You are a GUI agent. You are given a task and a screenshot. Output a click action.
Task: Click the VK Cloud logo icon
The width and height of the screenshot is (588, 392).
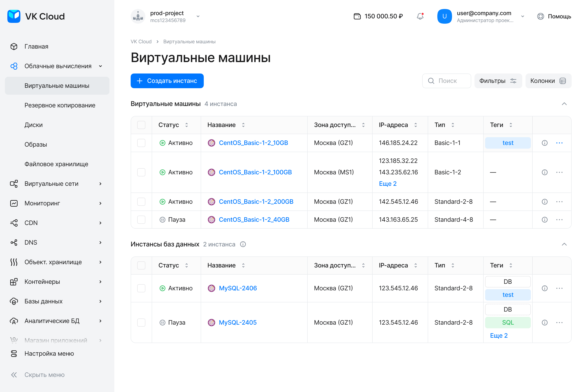(14, 16)
